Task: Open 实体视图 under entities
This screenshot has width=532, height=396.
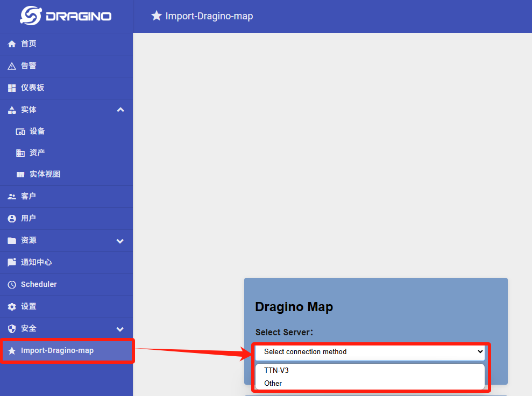Action: [x=67, y=175]
